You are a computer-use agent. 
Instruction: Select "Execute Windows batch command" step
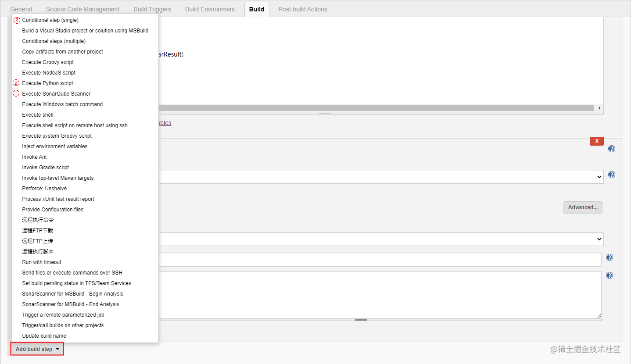(62, 104)
